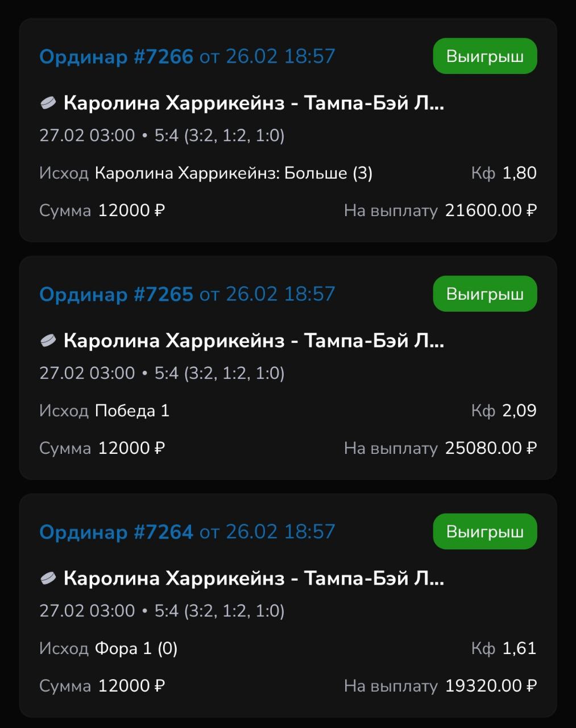Click the outcome 'Фора 1 (0)'
The height and width of the screenshot is (728, 576).
136,648
